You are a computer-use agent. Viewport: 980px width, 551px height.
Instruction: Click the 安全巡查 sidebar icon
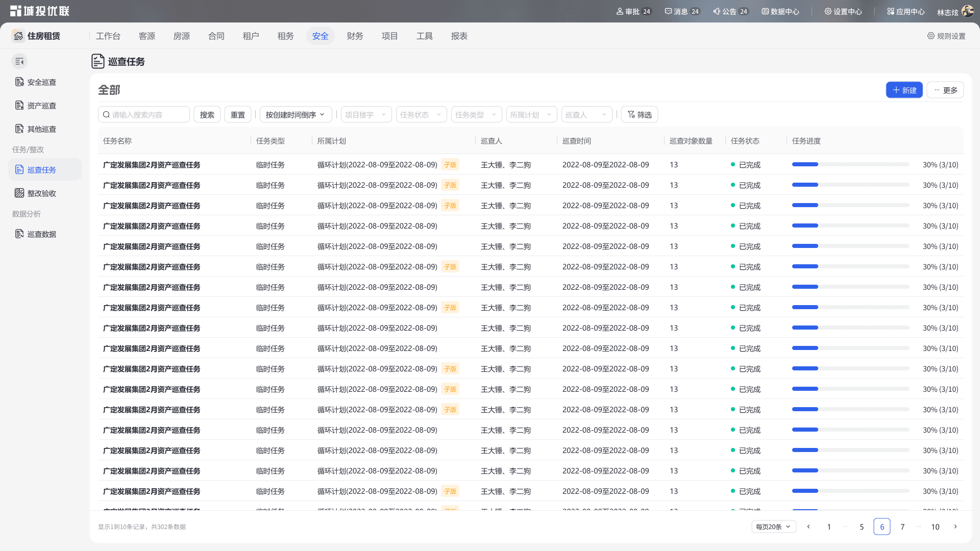coord(19,82)
